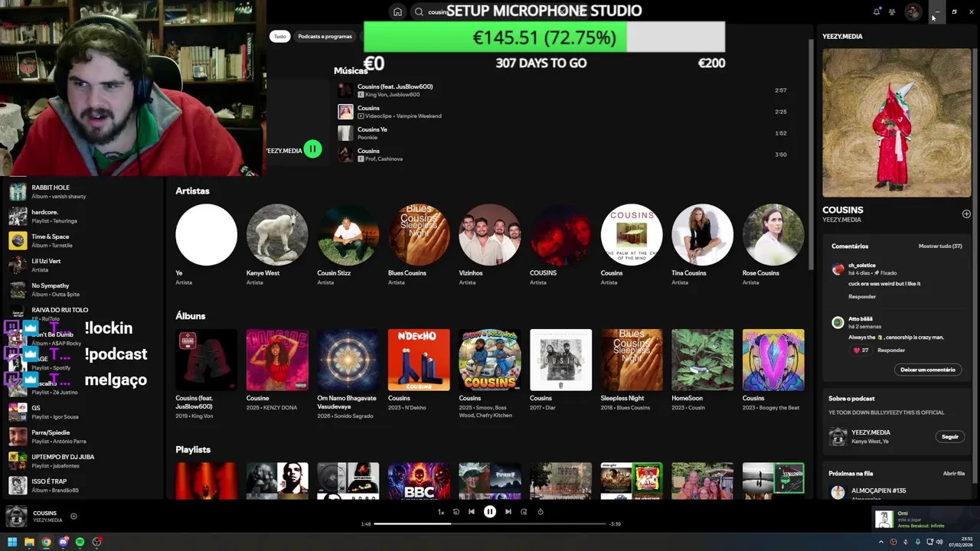This screenshot has height=551, width=980.
Task: Skip to the next track
Action: [x=508, y=512]
